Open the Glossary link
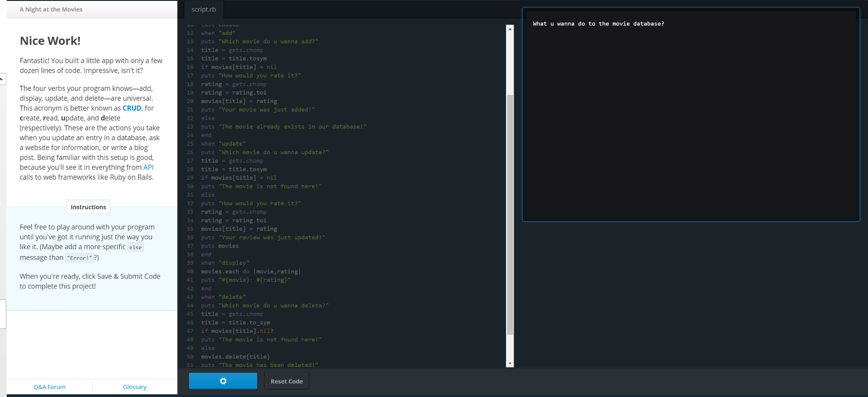Viewport: 868px width, 397px height. click(x=135, y=387)
